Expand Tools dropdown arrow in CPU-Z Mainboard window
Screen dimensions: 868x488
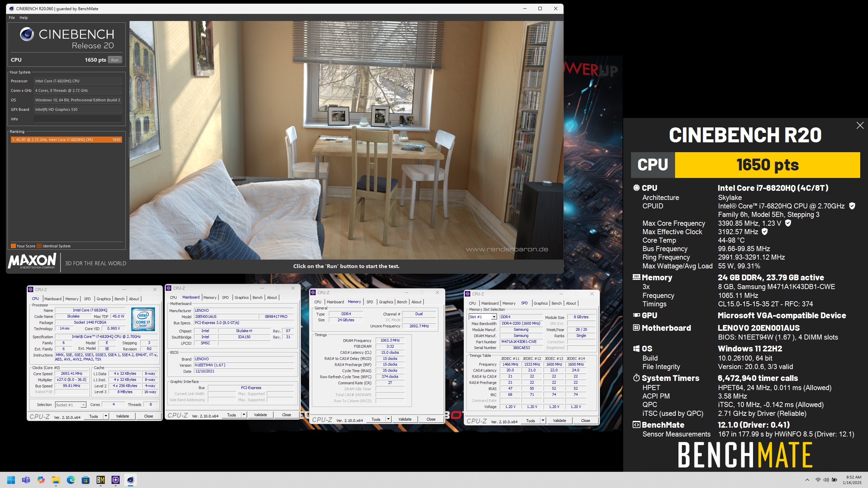click(x=244, y=415)
